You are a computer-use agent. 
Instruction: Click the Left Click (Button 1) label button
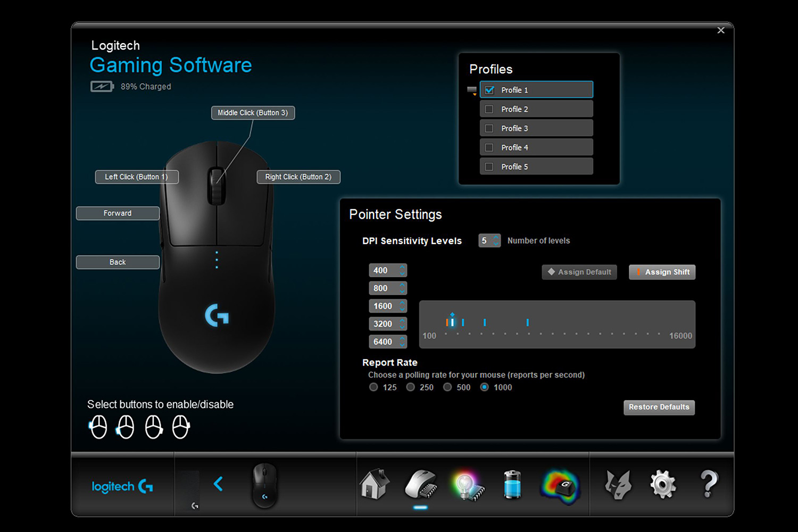(x=137, y=177)
